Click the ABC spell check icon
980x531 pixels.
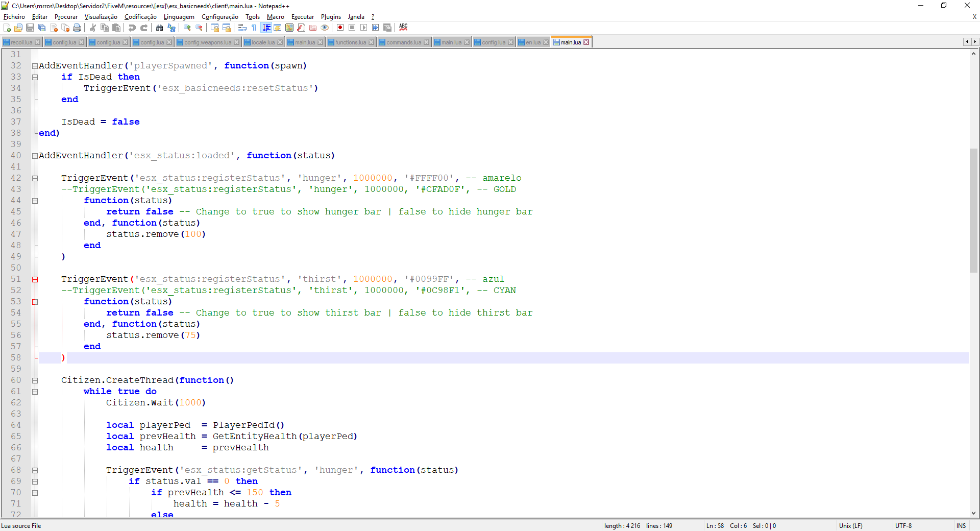pos(403,28)
